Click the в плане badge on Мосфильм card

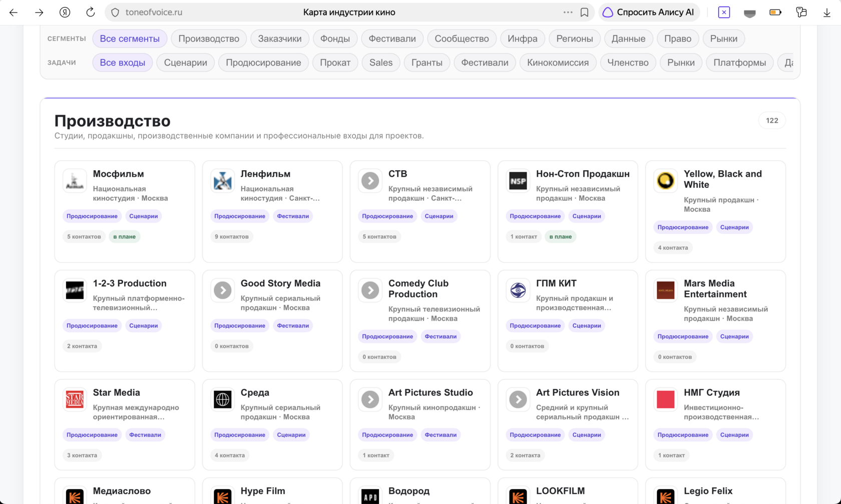[x=125, y=237]
